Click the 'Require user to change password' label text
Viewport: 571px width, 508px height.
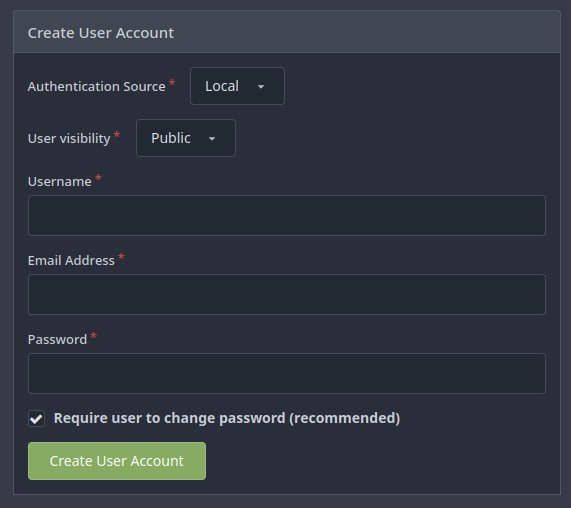click(x=227, y=418)
